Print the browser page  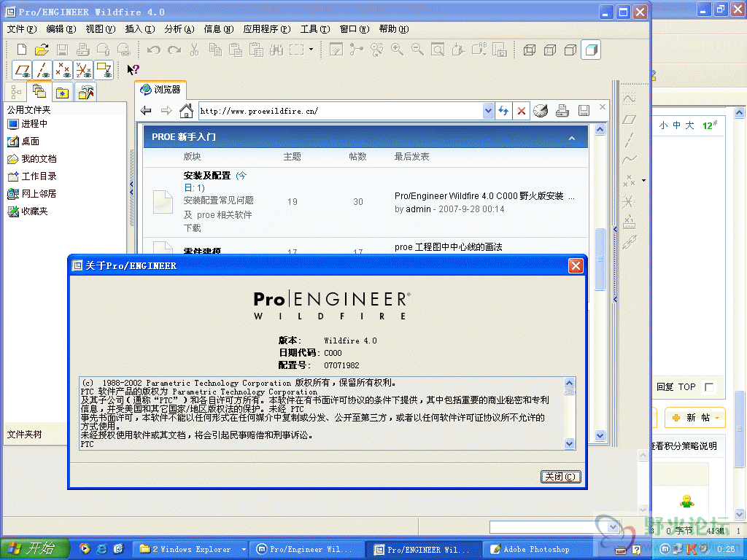click(x=562, y=111)
